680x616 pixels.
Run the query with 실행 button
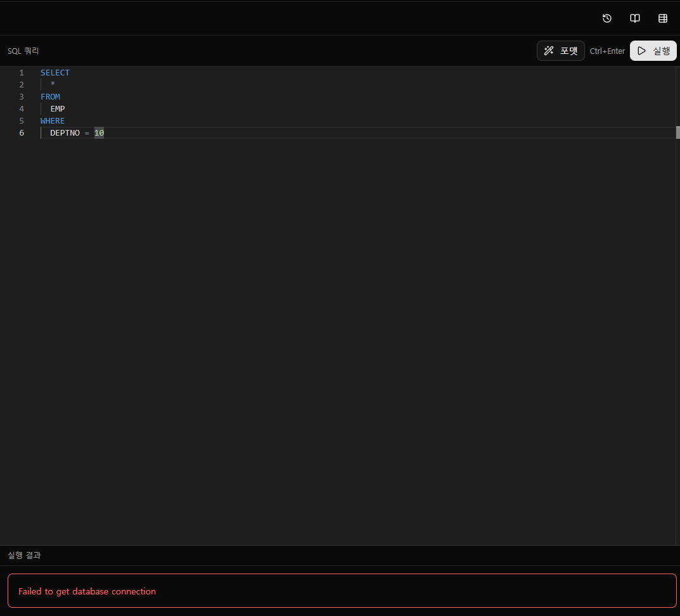(653, 51)
